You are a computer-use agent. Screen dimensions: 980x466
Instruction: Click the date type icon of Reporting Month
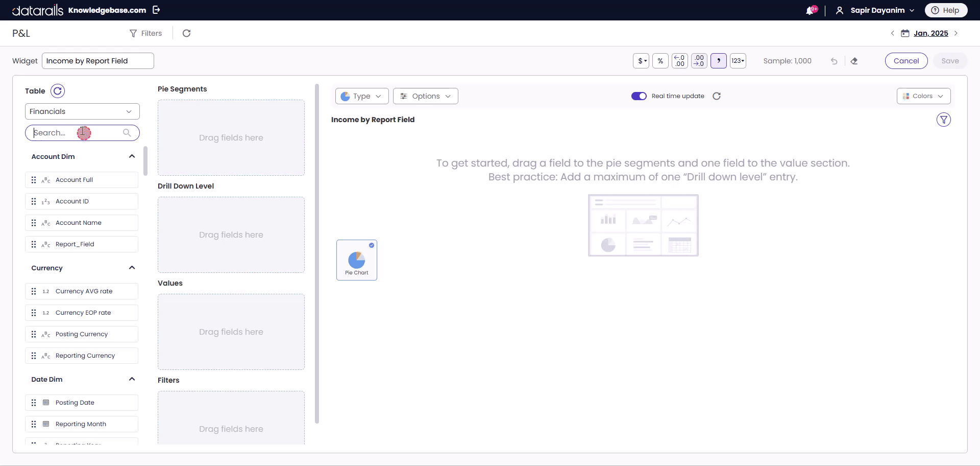[46, 424]
